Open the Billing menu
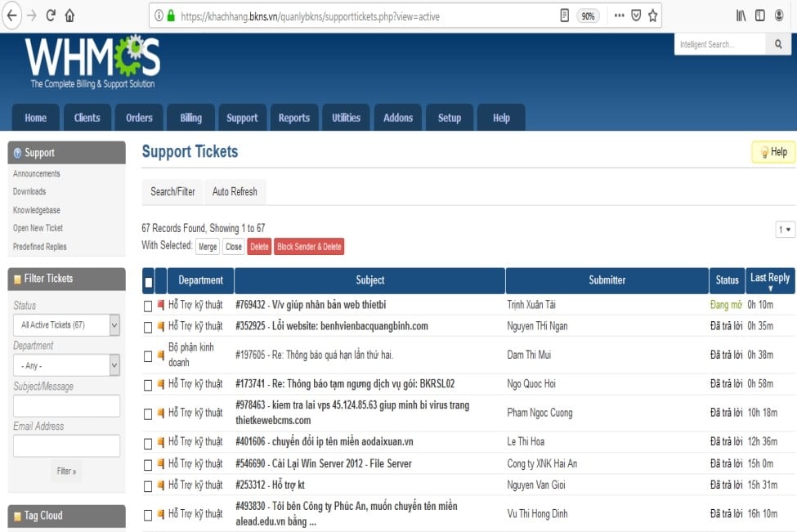797x532 pixels. click(x=190, y=118)
